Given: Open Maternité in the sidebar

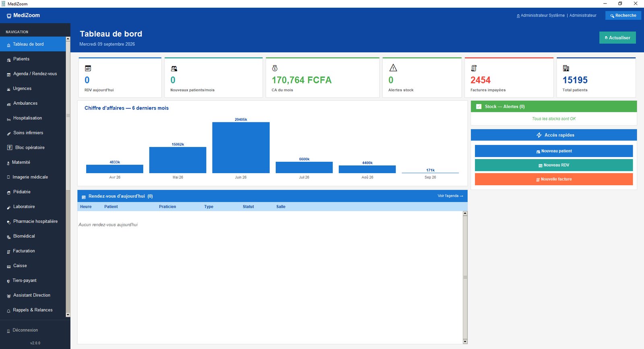Looking at the screenshot, I should [x=33, y=163].
